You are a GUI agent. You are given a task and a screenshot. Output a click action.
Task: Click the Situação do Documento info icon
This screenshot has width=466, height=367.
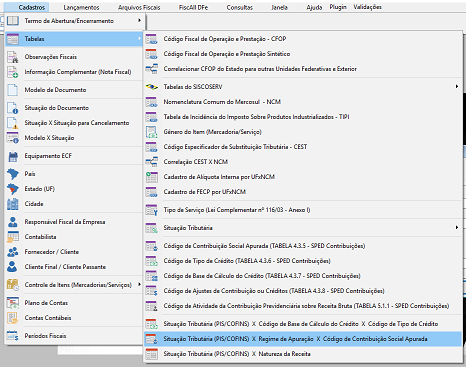pos(13,108)
